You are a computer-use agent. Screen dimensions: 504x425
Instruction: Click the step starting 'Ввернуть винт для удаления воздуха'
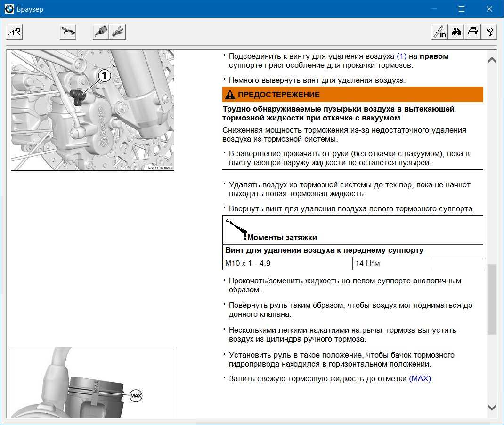pyautogui.click(x=351, y=209)
